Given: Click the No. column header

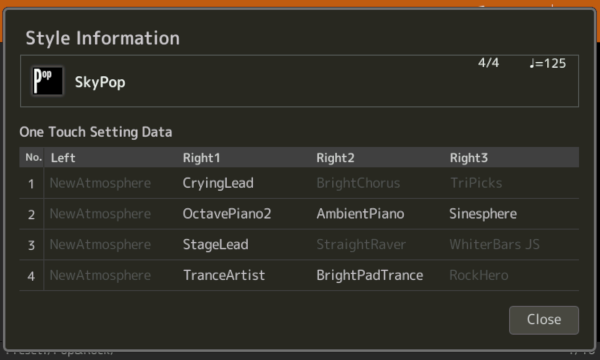Looking at the screenshot, I should (x=34, y=157).
